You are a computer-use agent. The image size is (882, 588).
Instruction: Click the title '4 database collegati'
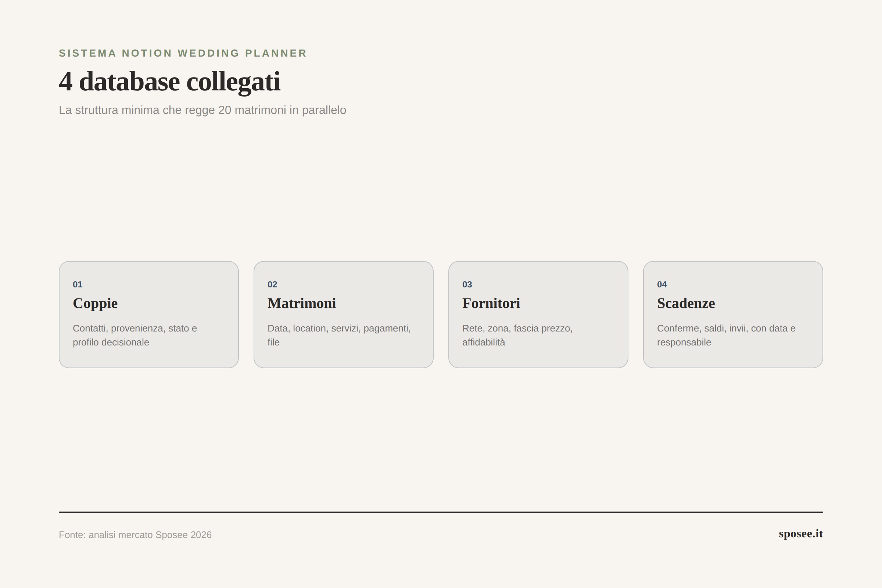click(x=169, y=82)
